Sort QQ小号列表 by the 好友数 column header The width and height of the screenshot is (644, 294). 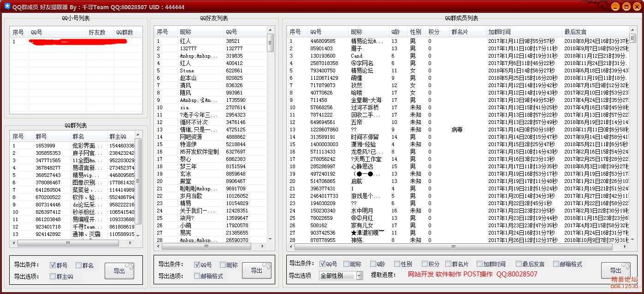(x=100, y=32)
